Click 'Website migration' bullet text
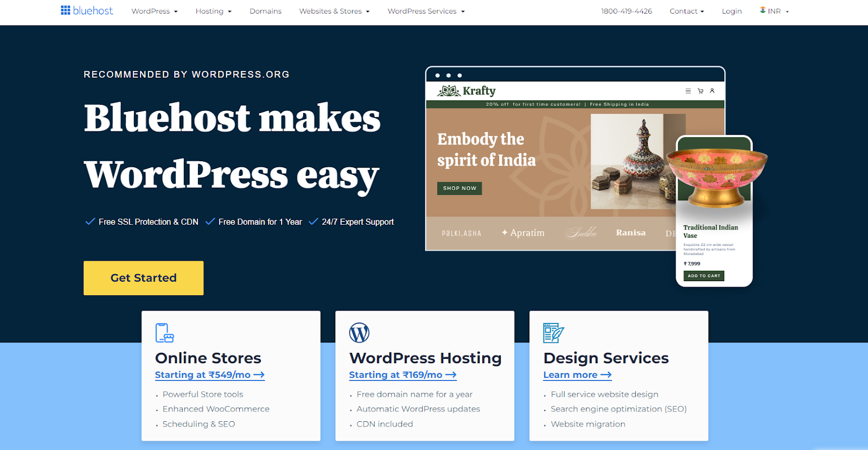 click(x=588, y=424)
